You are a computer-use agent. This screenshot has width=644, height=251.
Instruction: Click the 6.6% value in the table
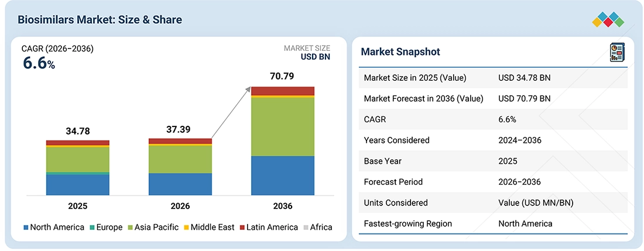coord(507,119)
